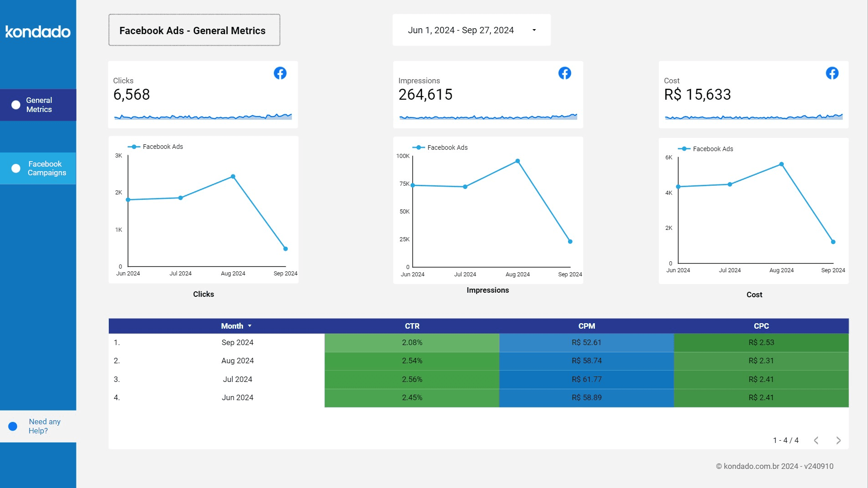
Task: Go to next table page arrow
Action: (838, 440)
